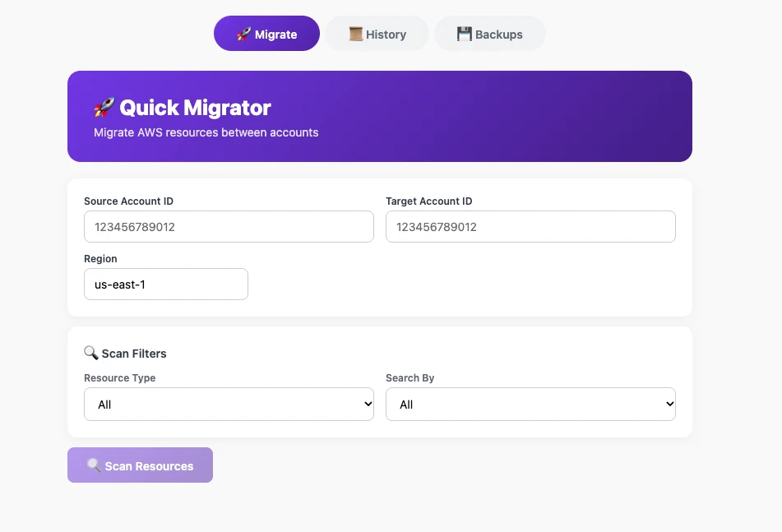Click the magnifier icon beside Scan Filters
Screen dimensions: 782x532
[x=90, y=353]
